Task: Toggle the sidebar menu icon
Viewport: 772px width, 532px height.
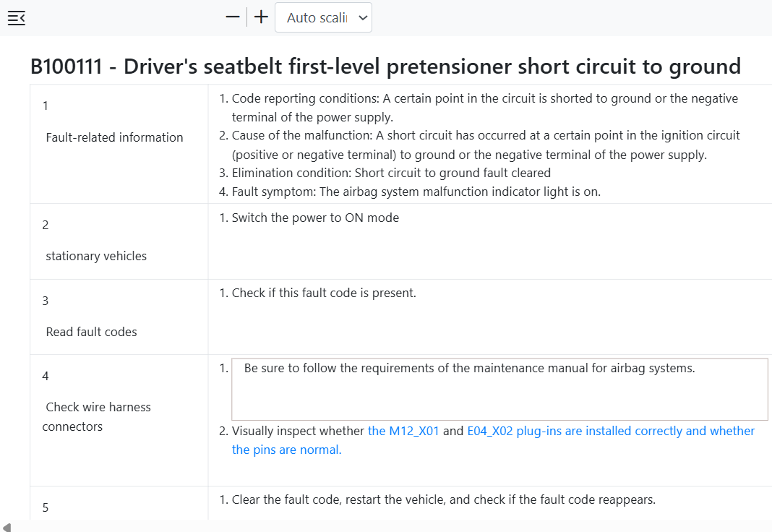Action: [x=16, y=18]
